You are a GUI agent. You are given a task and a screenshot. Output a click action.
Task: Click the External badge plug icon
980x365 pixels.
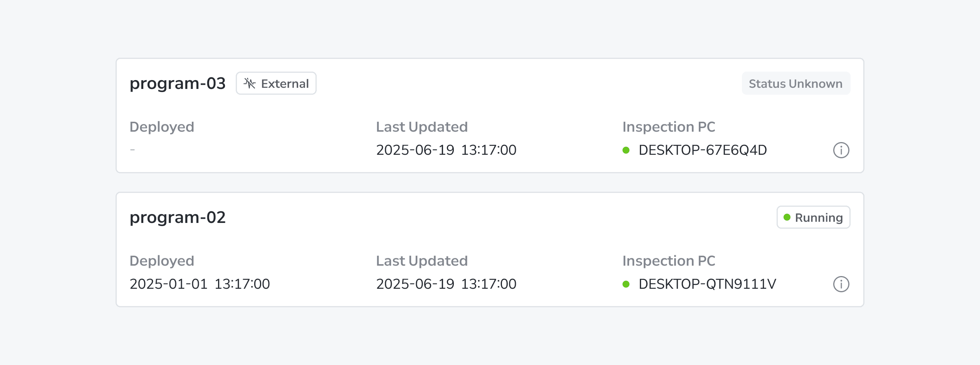click(x=250, y=83)
